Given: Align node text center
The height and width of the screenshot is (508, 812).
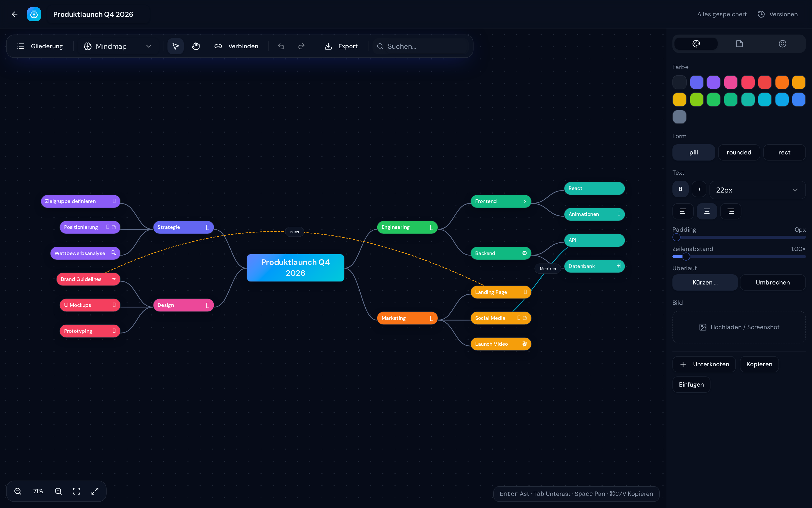Looking at the screenshot, I should pyautogui.click(x=707, y=211).
